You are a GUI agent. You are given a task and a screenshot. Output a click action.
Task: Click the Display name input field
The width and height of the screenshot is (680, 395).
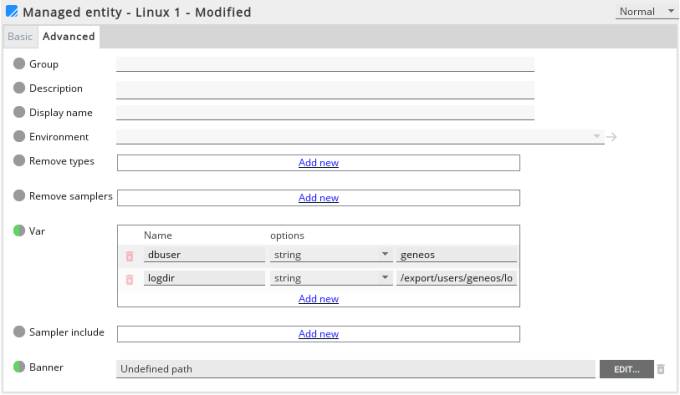click(x=325, y=112)
